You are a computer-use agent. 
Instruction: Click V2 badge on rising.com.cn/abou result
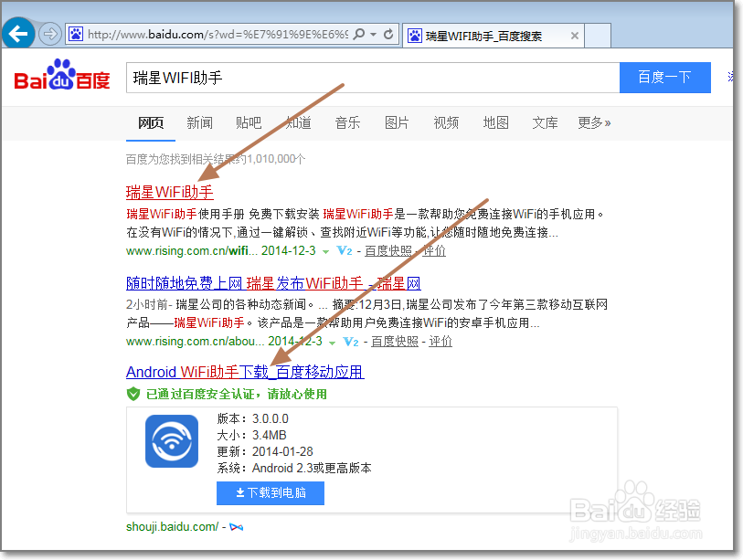(351, 341)
